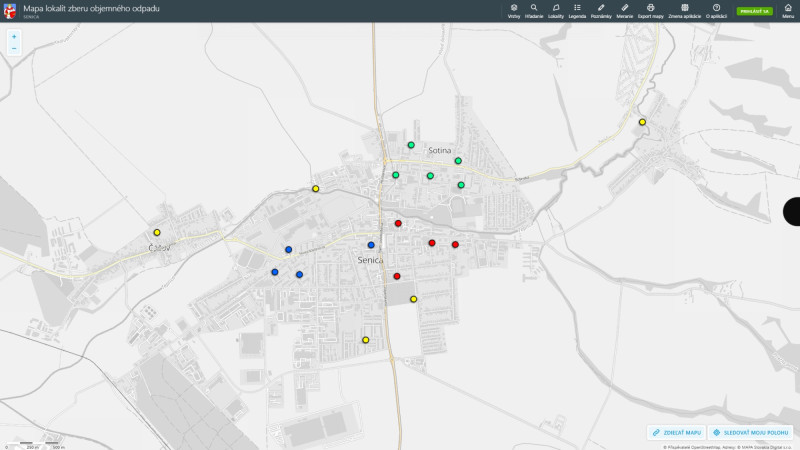Open the Lokality panel
Image resolution: width=800 pixels, height=450 pixels.
point(556,10)
